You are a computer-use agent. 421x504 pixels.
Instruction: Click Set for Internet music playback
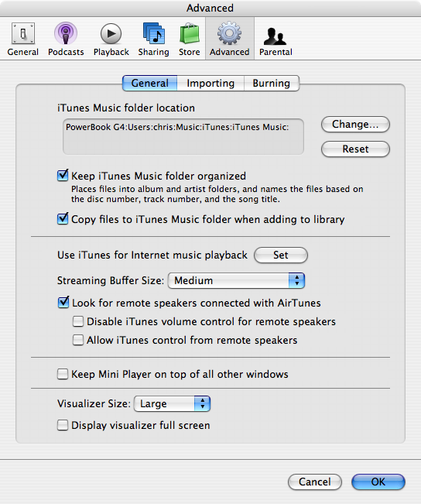pos(281,255)
